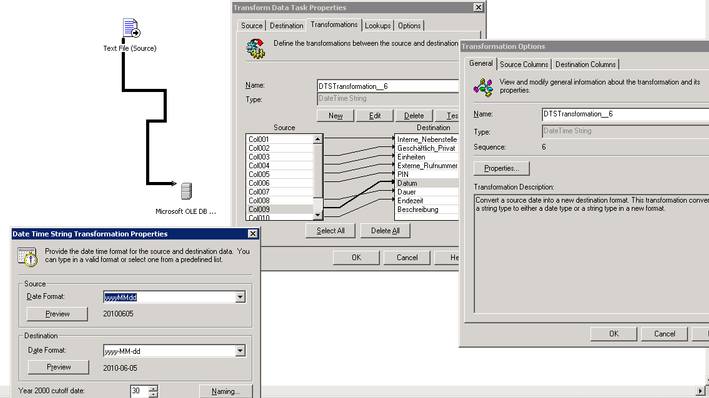Select Col009 in the Source list

(279, 209)
